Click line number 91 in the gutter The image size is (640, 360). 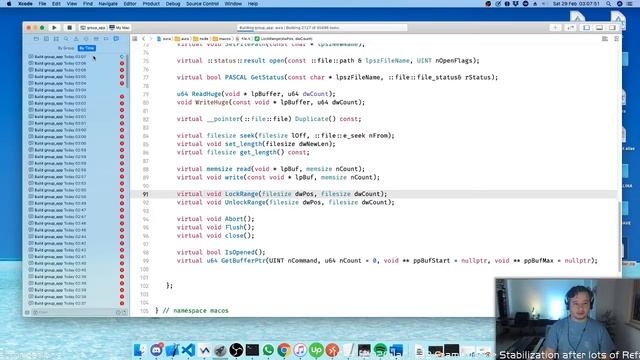pos(145,194)
